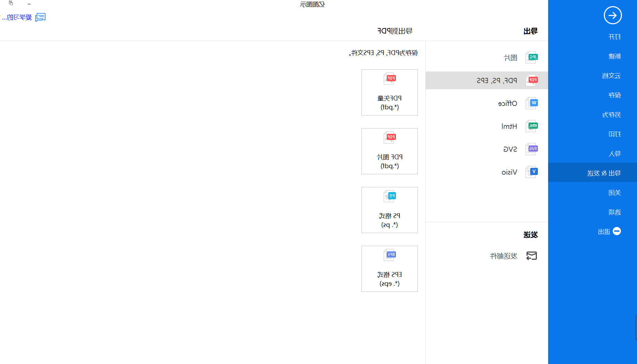This screenshot has height=364, width=637.
Task: Choose the Office export category
Action: (x=487, y=103)
